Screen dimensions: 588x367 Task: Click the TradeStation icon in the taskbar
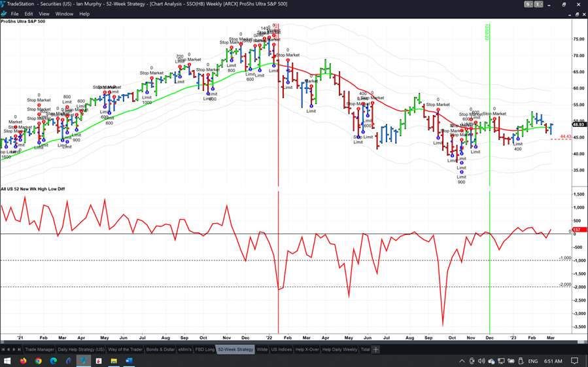[84, 360]
